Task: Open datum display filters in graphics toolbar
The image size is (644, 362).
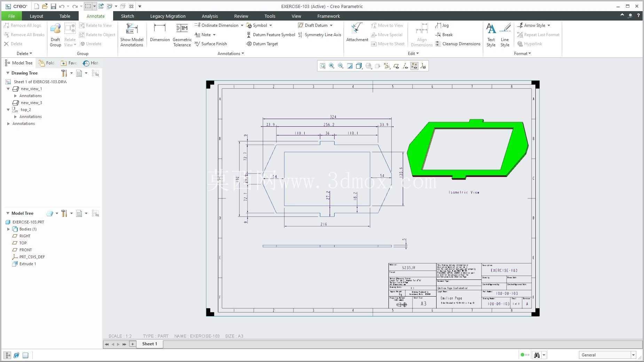Action: tap(387, 66)
